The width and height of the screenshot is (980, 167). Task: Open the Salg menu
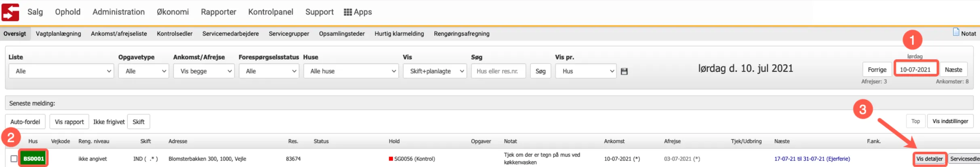coord(35,12)
